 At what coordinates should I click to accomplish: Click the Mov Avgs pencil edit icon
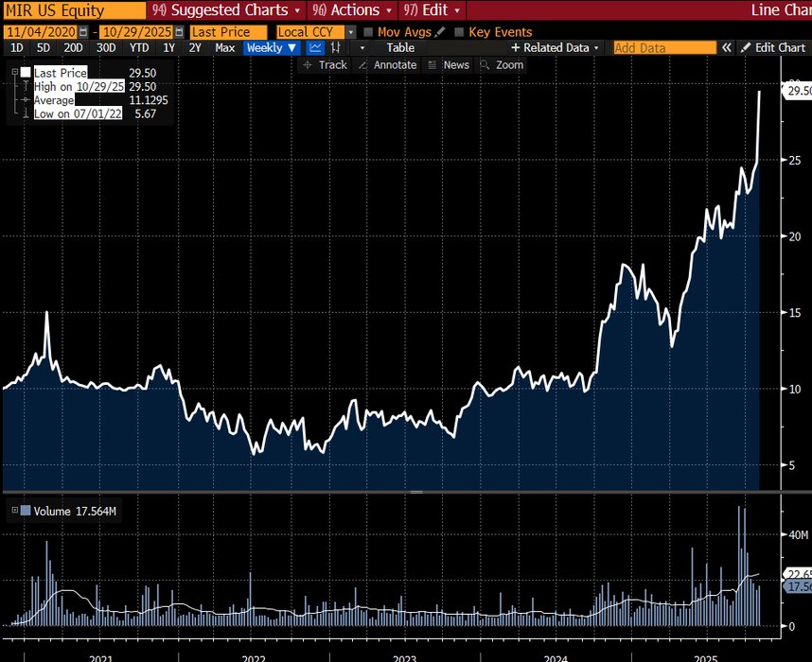coord(440,32)
